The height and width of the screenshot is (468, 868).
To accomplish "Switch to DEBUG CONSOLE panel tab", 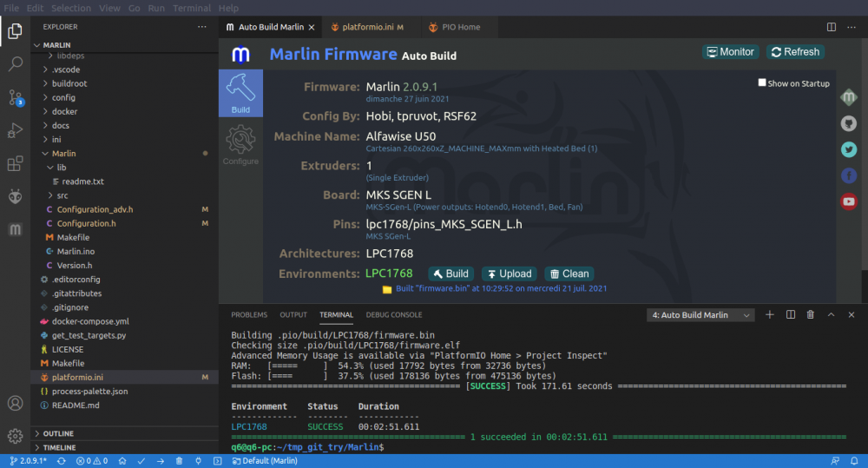I will point(393,314).
